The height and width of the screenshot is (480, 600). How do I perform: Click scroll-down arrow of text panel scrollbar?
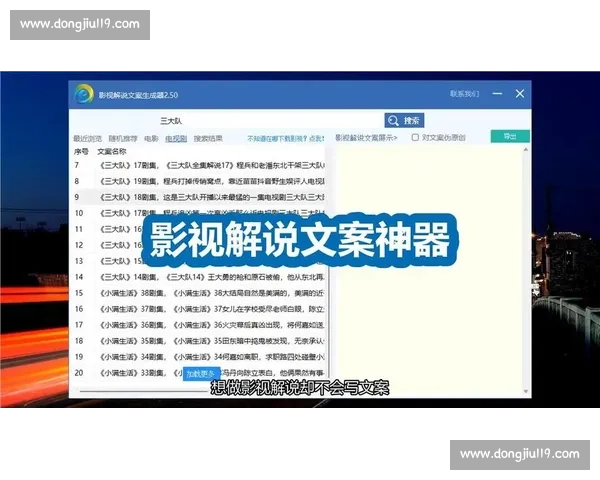pos(525,391)
